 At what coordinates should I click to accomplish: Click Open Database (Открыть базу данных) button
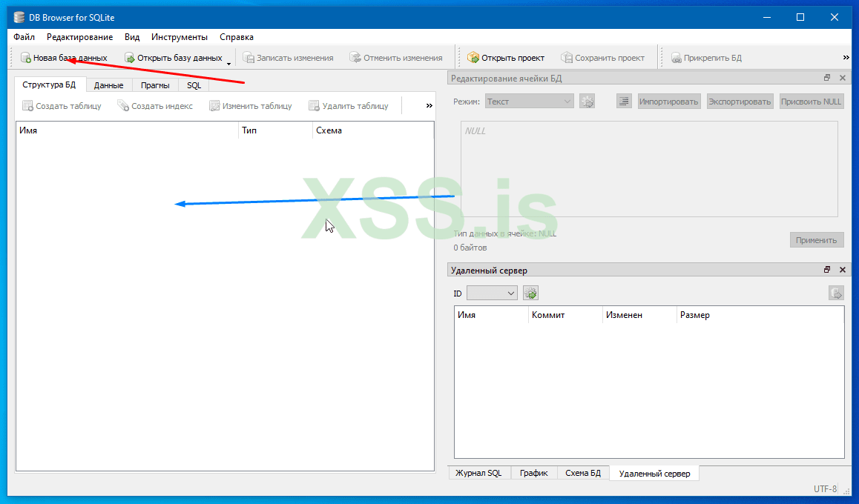[x=173, y=58]
